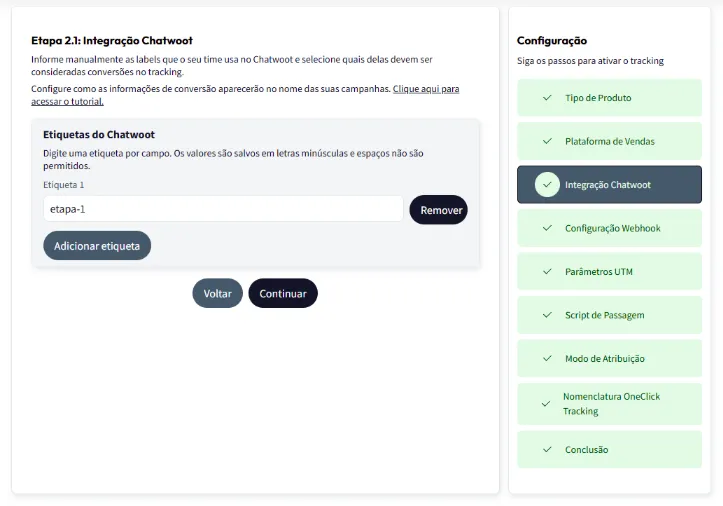
Task: Jump to the Conclusão step
Action: pos(609,449)
